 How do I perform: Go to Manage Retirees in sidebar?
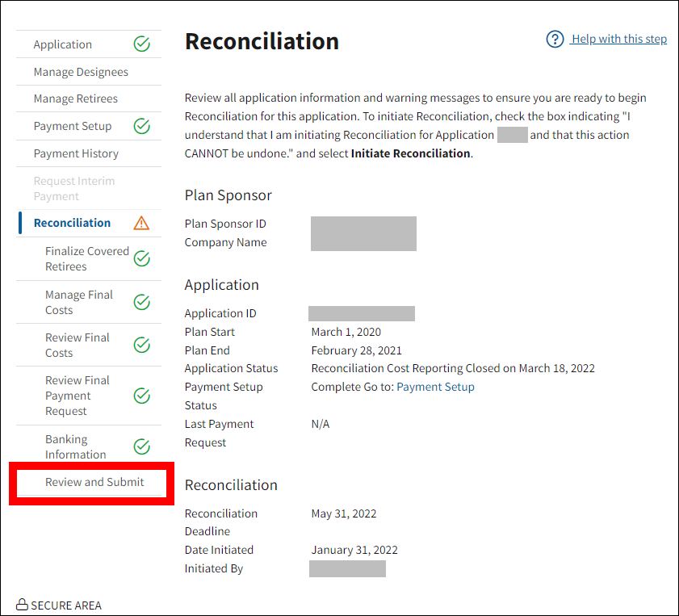coord(76,98)
